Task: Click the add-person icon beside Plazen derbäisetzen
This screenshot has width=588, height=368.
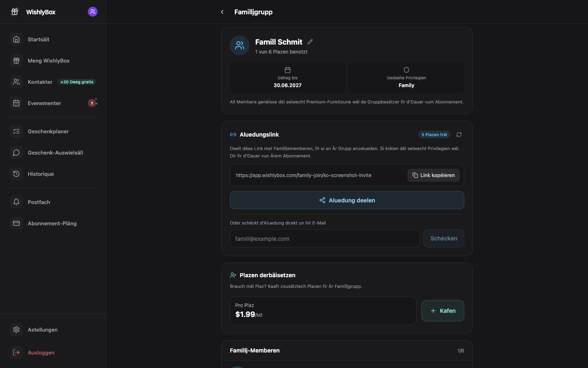Action: [233, 275]
